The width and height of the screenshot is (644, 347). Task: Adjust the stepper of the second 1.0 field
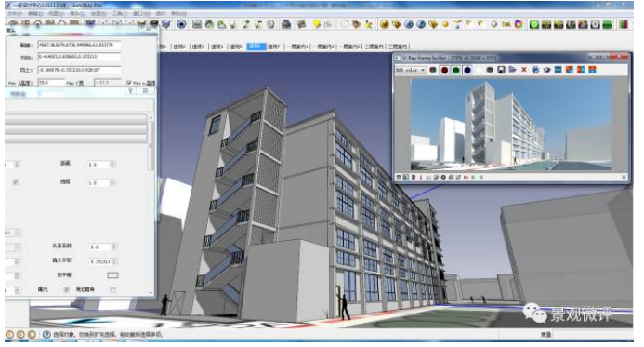coord(112,183)
